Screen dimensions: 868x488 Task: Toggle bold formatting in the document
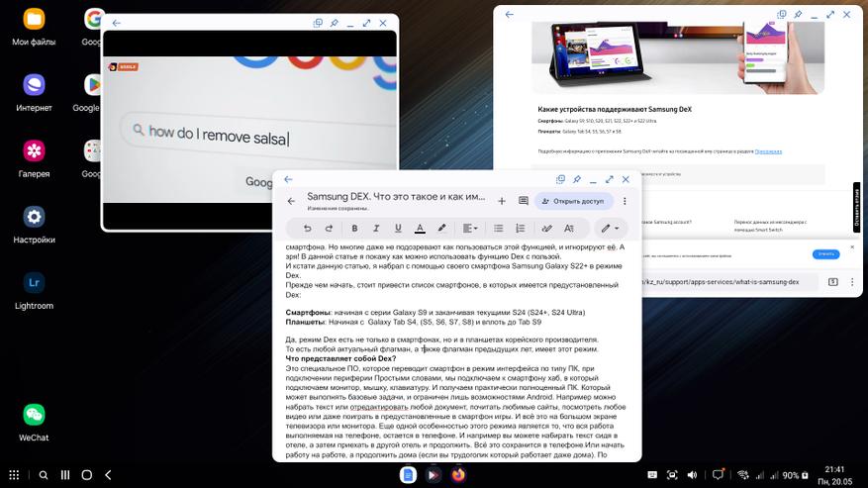[354, 229]
